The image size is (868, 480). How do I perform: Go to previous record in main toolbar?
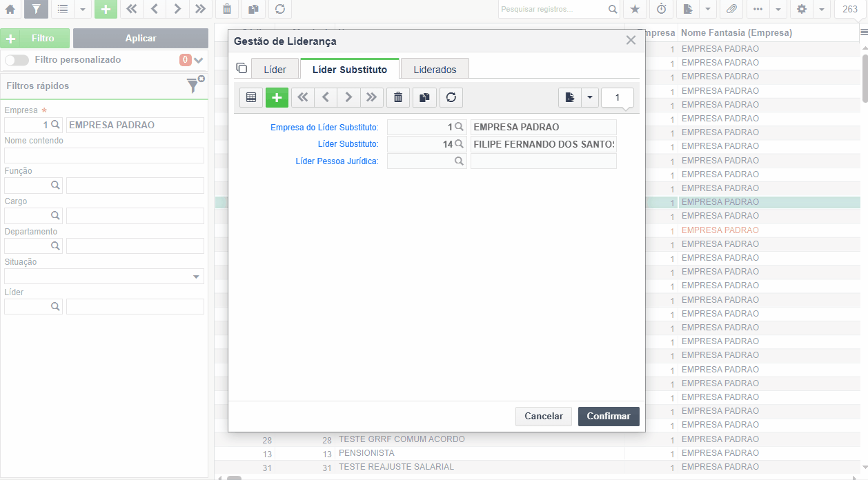(155, 9)
